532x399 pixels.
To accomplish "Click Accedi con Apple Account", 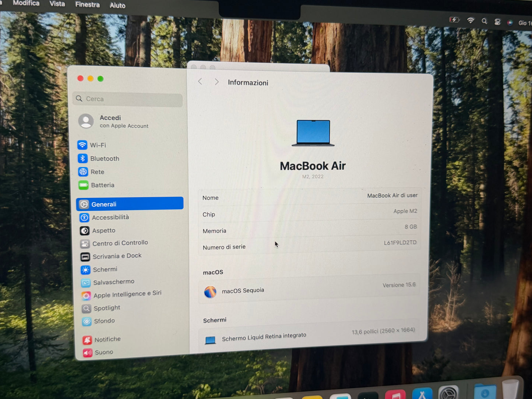I will click(114, 121).
